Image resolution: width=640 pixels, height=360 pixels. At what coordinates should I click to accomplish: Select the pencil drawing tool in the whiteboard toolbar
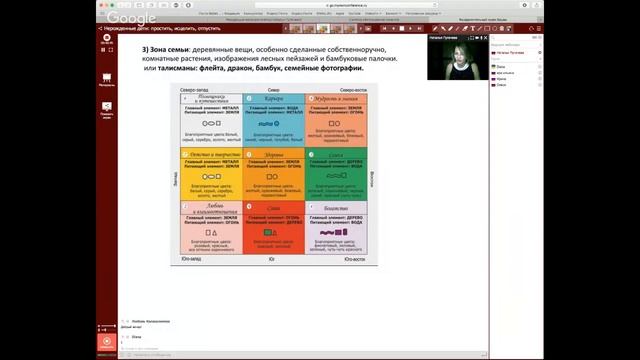point(435,29)
